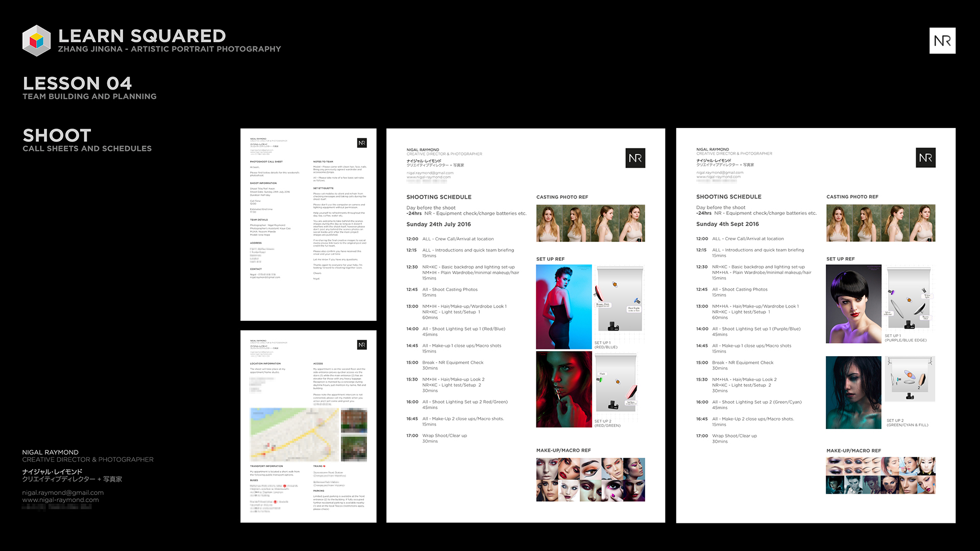Click 'CASTING PHOTO REF' label on July page

coord(562,197)
